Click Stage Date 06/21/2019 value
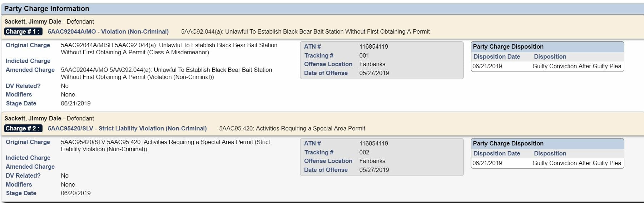 (x=76, y=103)
